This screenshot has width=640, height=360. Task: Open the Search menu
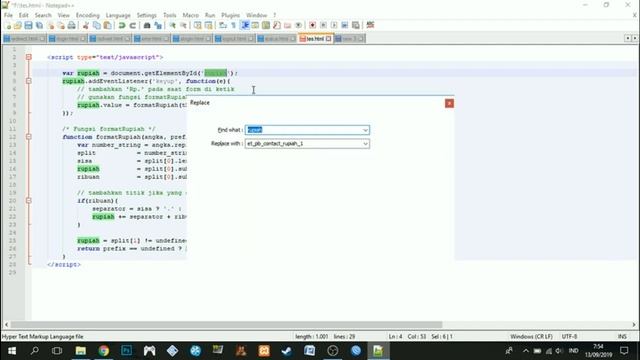43,15
